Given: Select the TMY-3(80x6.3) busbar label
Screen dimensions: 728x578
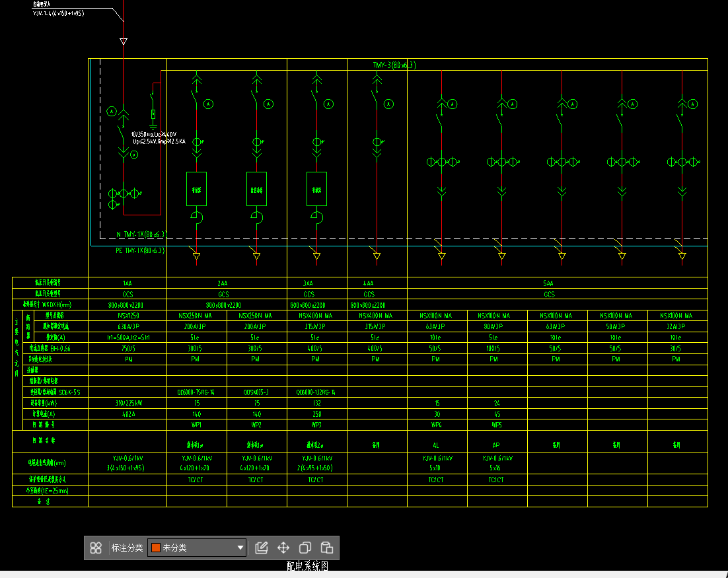Looking at the screenshot, I should click(x=394, y=65).
